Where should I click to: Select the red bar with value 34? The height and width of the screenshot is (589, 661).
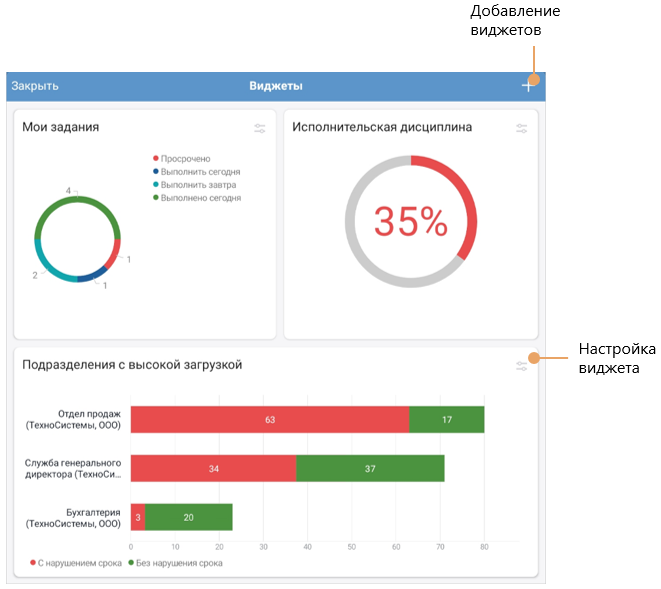coord(213,468)
